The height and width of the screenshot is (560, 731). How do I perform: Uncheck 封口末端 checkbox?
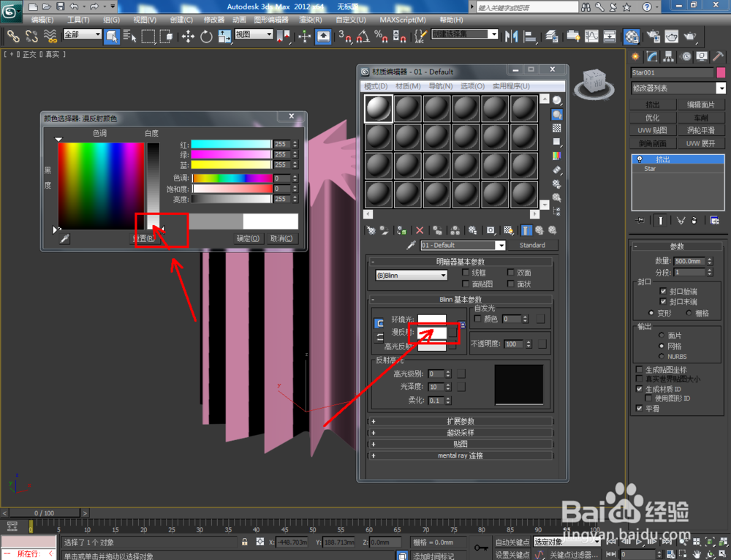pyautogui.click(x=663, y=302)
